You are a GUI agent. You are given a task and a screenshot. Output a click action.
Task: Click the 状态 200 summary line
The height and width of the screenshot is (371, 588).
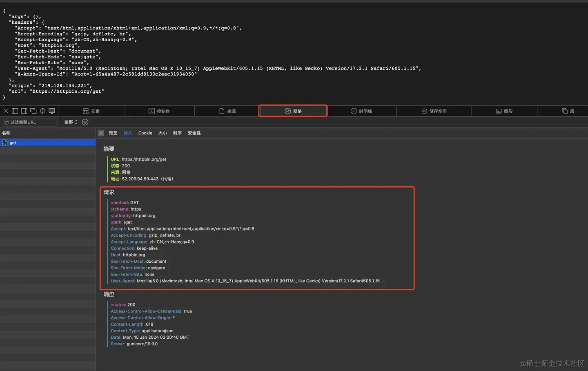[x=120, y=166]
